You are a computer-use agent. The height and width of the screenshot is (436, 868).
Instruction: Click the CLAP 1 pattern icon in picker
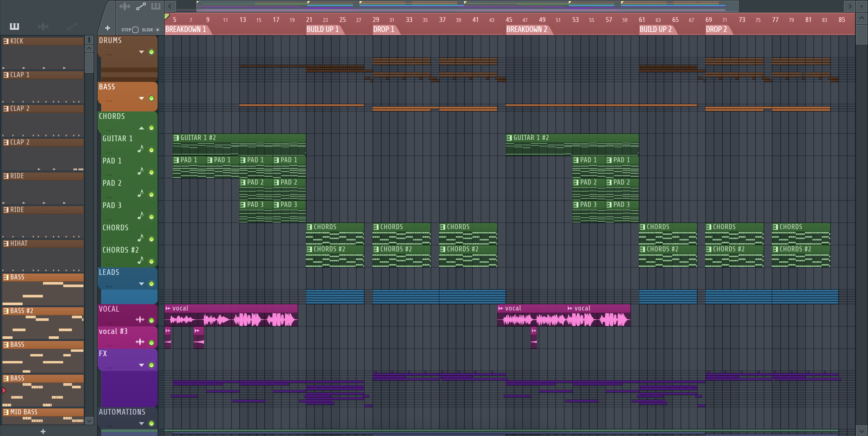coord(6,75)
